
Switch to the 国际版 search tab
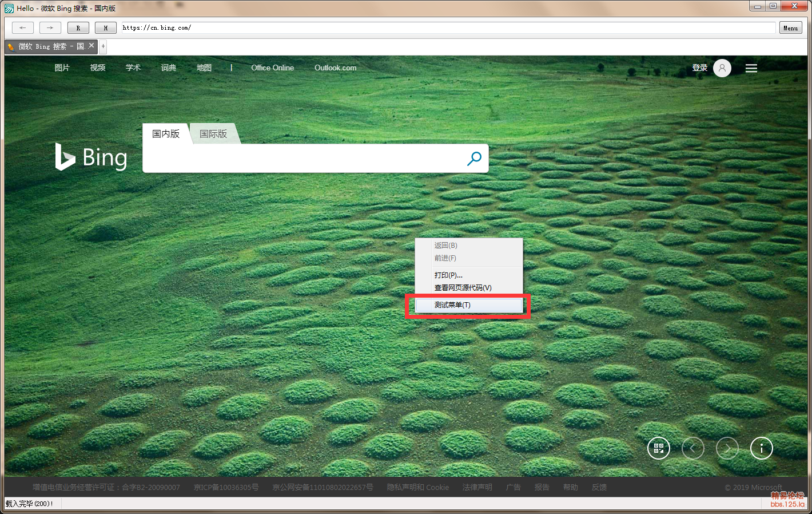[213, 133]
